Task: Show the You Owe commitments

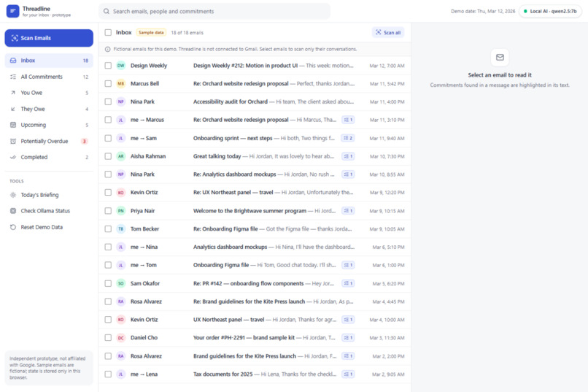Action: tap(49, 93)
